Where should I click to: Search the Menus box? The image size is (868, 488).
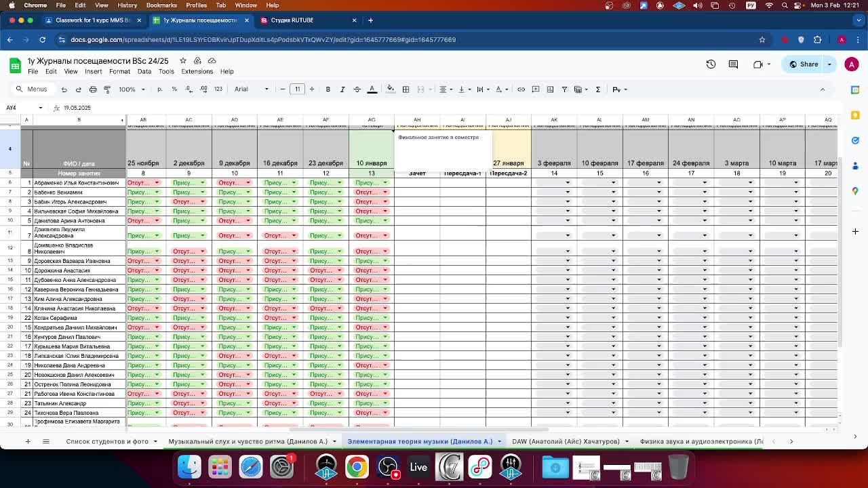click(32, 89)
